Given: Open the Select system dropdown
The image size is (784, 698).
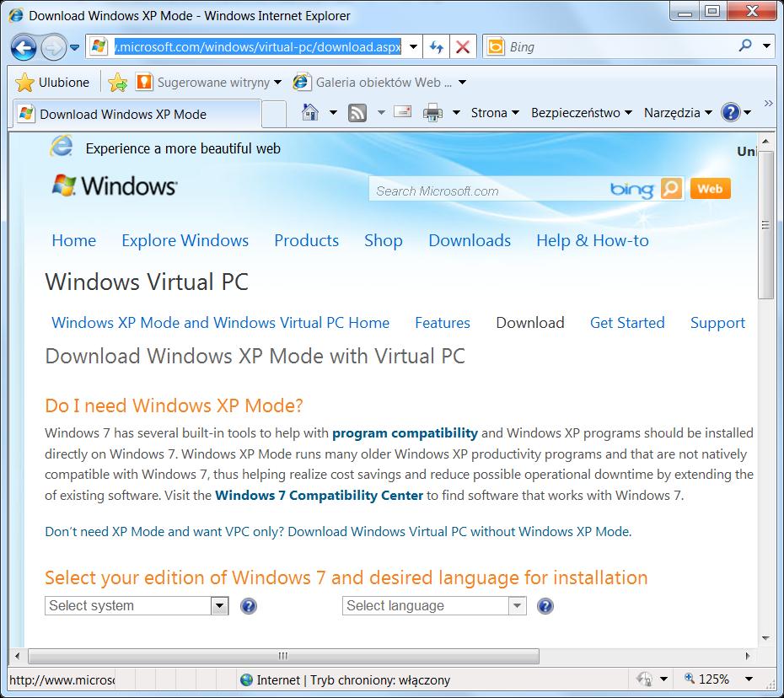Looking at the screenshot, I should point(137,605).
